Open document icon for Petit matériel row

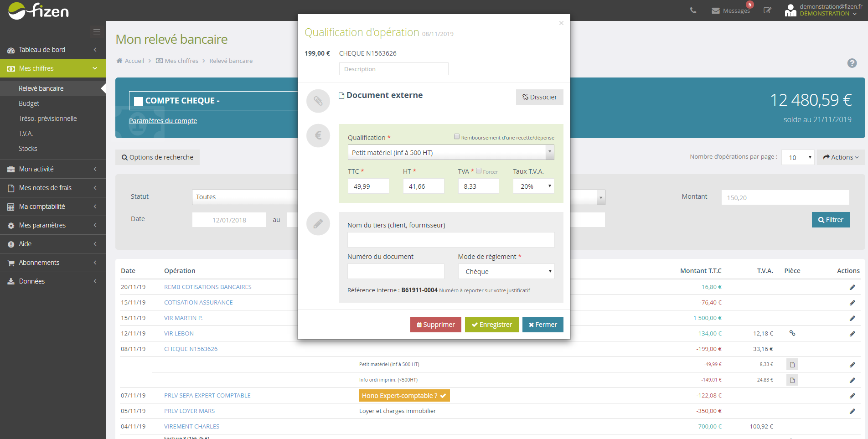pos(792,365)
